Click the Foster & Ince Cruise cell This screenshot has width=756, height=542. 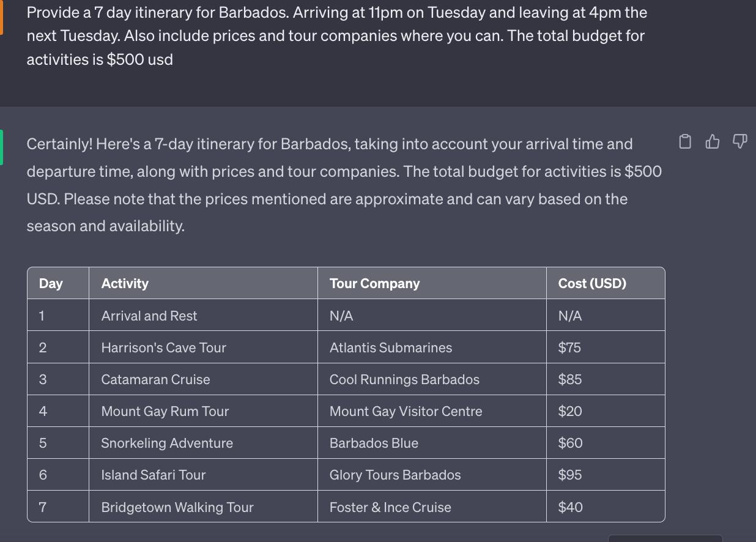tap(432, 507)
